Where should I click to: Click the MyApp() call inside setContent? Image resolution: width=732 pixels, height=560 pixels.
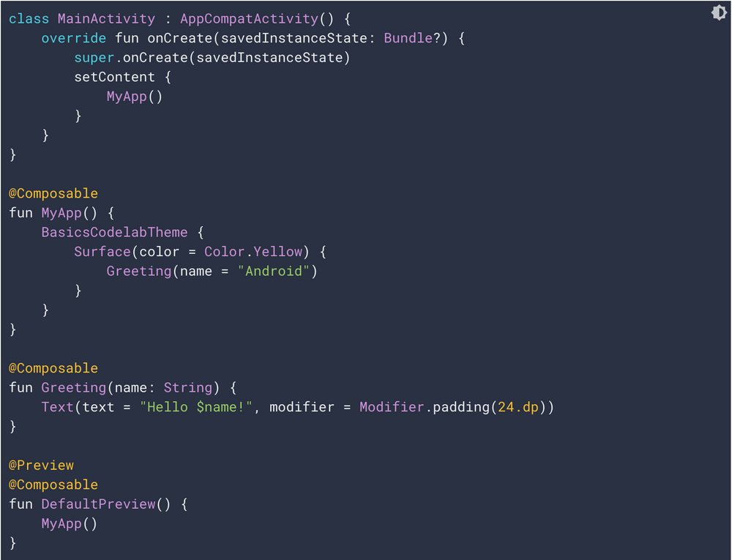[x=135, y=97]
